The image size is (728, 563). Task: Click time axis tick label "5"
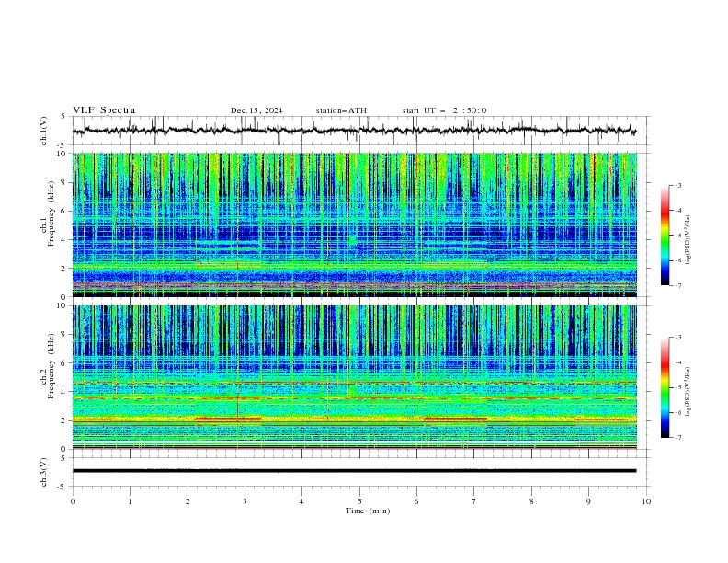pyautogui.click(x=359, y=501)
